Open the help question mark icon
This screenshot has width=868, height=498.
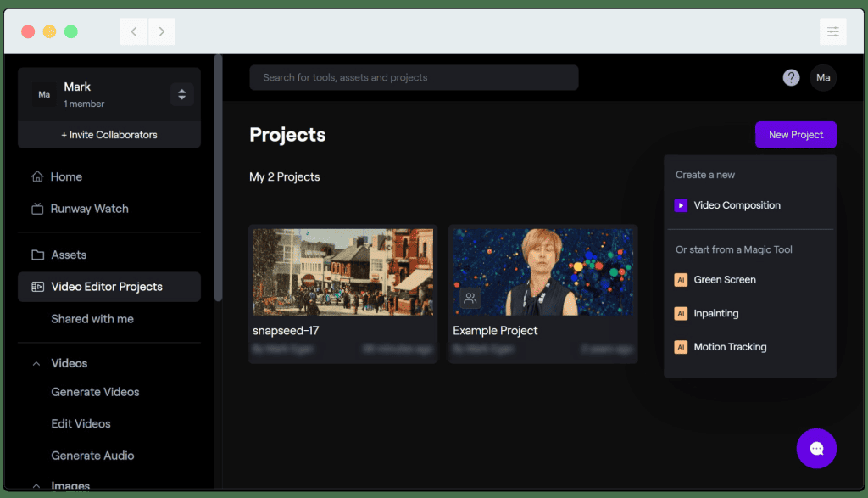pyautogui.click(x=791, y=77)
